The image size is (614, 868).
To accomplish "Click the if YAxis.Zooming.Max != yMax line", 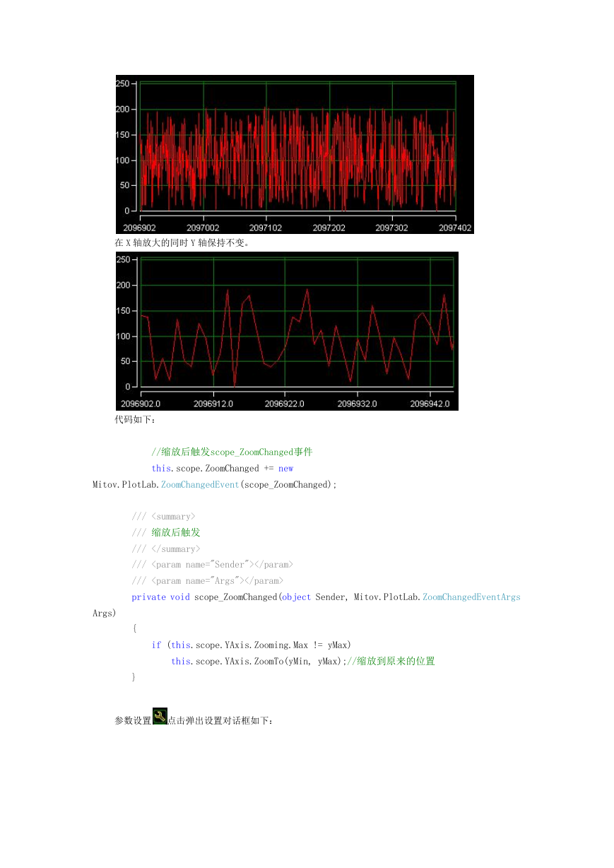I will click(252, 645).
